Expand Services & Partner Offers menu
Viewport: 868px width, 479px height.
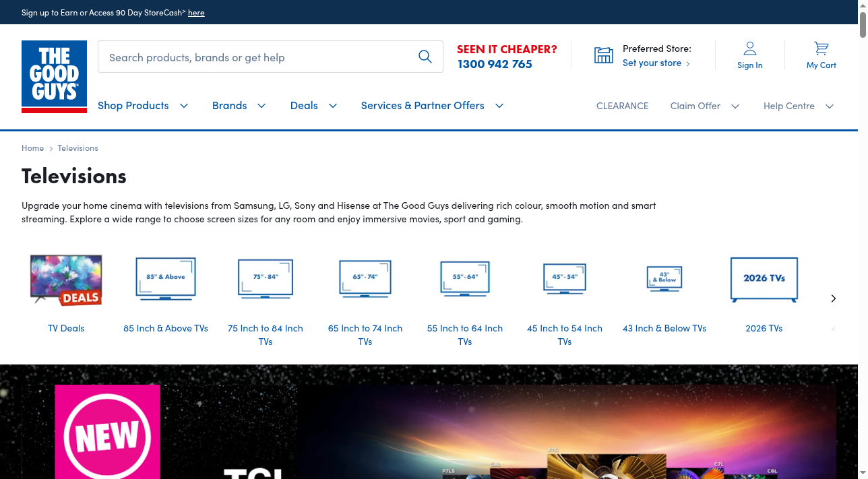[433, 105]
